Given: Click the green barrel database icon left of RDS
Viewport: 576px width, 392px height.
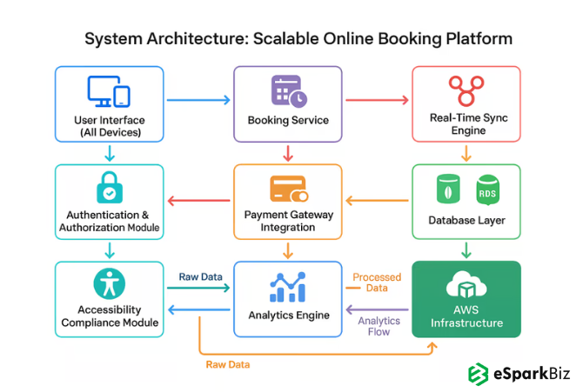Looking at the screenshot, I should 445,189.
